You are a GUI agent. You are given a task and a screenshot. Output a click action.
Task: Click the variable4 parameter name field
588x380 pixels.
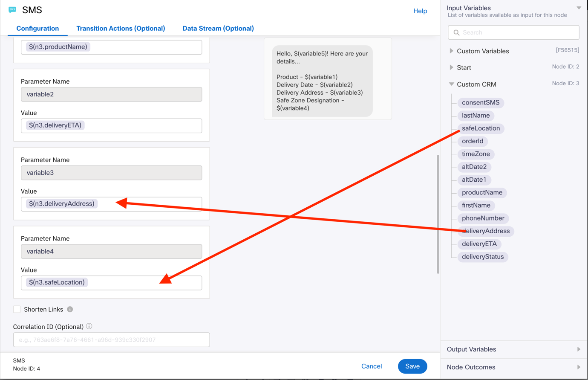[112, 251]
